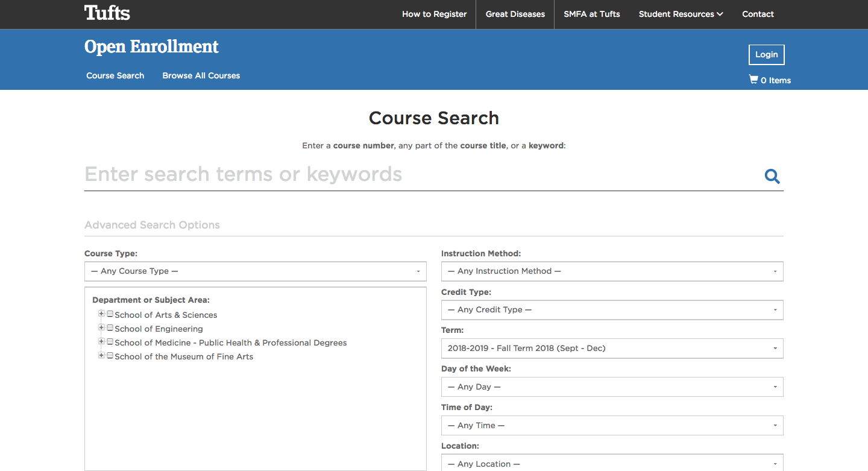Open the Course Type dropdown
Viewport: 868px width, 471px height.
[255, 271]
